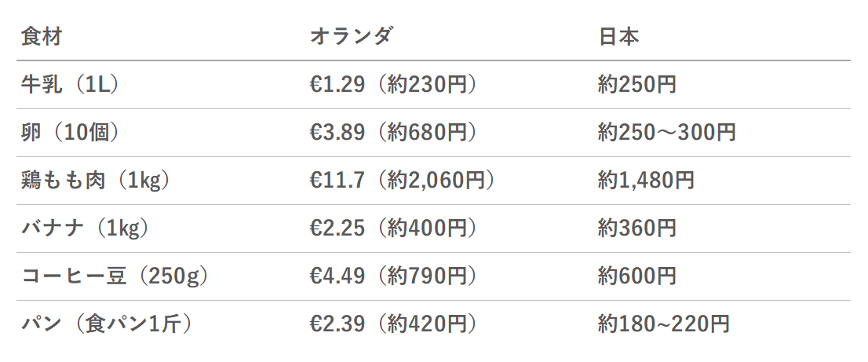Viewport: 868px width, 362px height.
Task: Select the 牛乳（1L） cell
Action: click(70, 85)
